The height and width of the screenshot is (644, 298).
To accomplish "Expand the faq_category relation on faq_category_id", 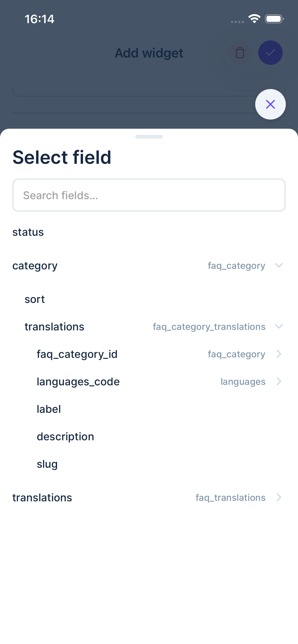I will (279, 354).
